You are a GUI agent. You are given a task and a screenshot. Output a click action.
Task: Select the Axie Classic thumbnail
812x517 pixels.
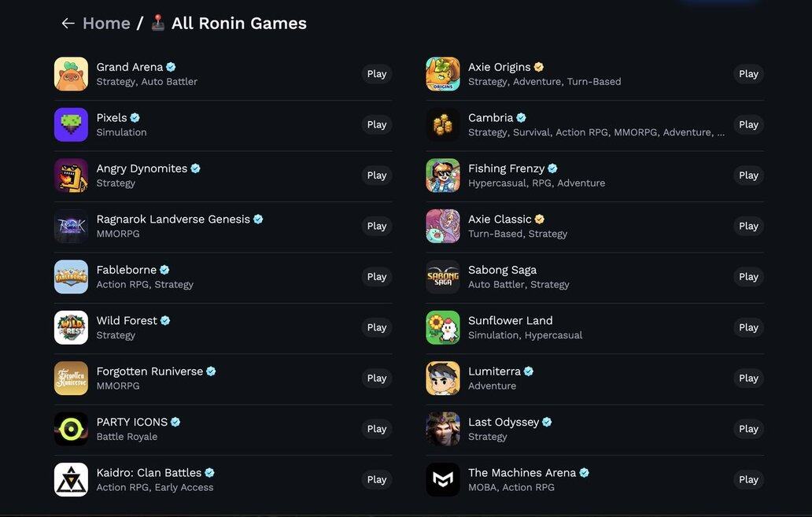[443, 226]
